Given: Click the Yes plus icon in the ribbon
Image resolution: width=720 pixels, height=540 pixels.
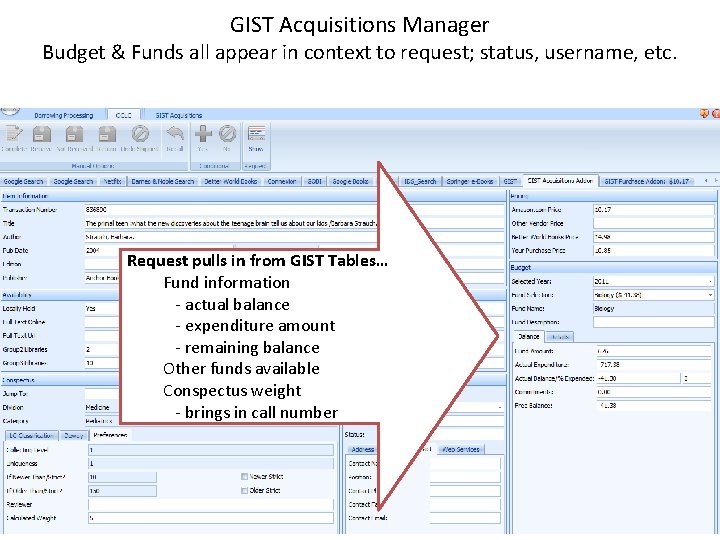Looking at the screenshot, I should 203,134.
